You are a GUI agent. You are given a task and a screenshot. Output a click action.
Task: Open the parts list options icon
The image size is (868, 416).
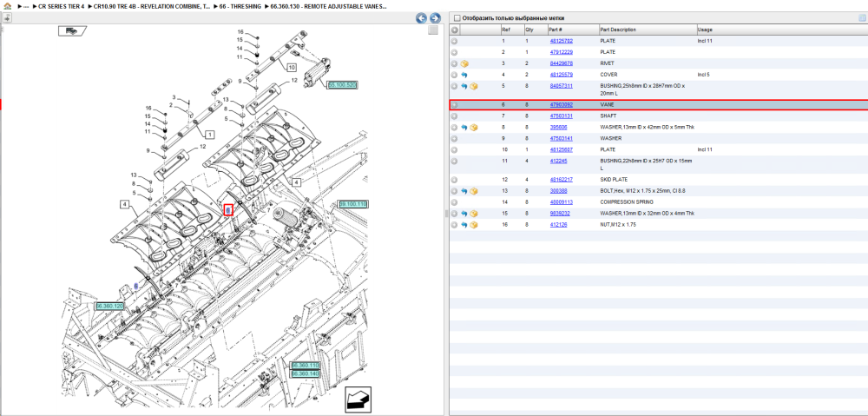pyautogui.click(x=861, y=17)
